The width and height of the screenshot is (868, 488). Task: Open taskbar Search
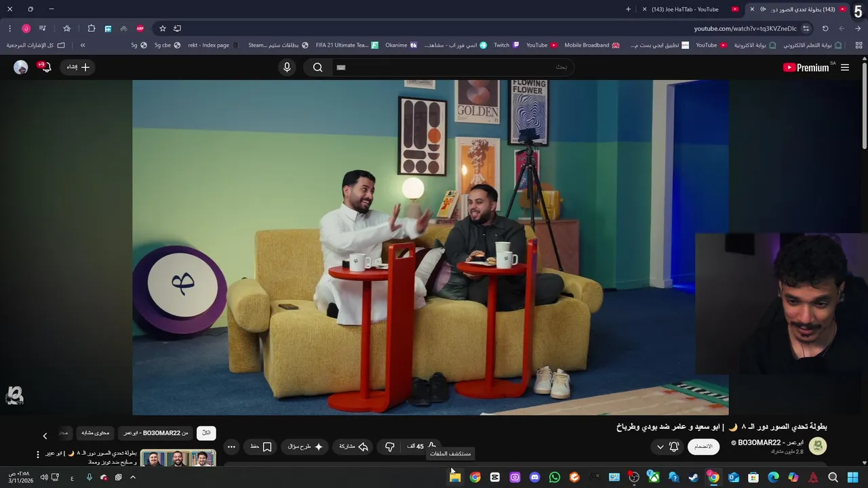(833, 477)
